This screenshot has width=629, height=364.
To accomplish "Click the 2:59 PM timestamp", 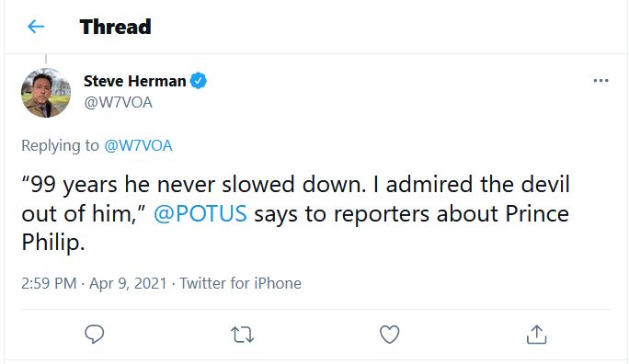I will [x=49, y=283].
